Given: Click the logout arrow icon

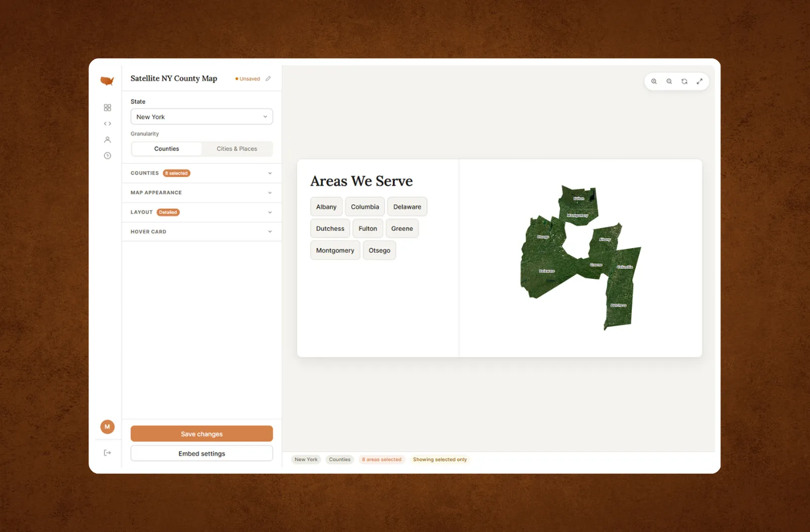Looking at the screenshot, I should point(107,453).
